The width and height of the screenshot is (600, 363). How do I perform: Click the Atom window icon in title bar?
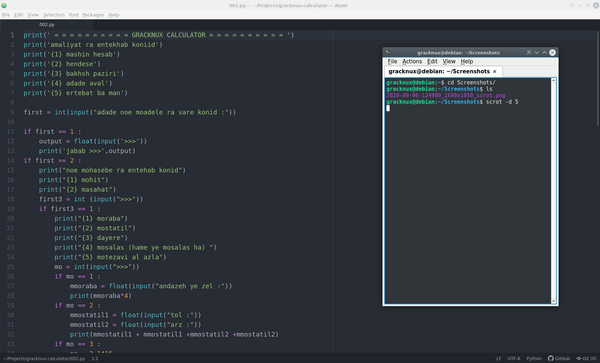(x=4, y=5)
